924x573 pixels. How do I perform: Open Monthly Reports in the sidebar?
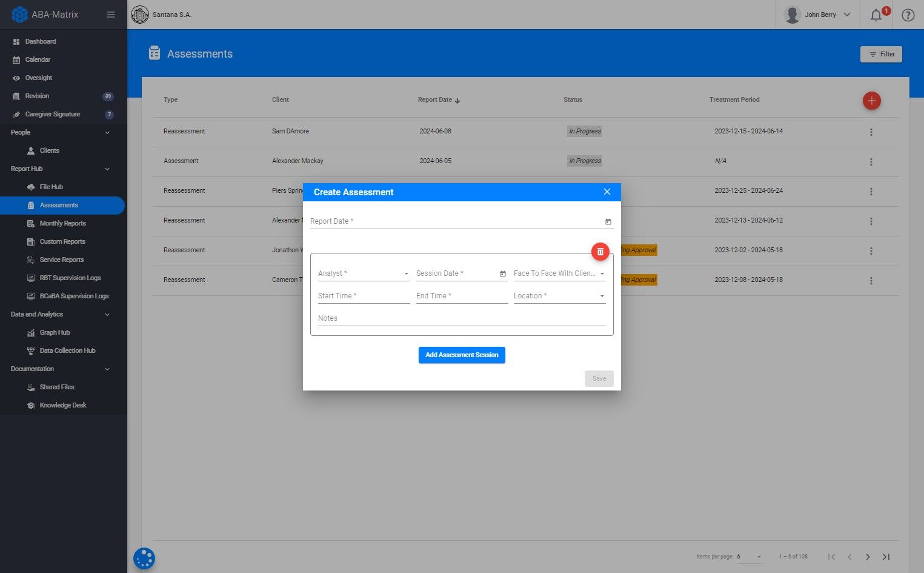pyautogui.click(x=62, y=223)
